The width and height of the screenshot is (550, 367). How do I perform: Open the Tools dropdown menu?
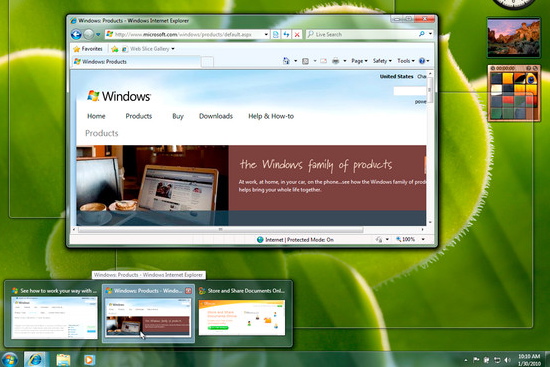[405, 61]
